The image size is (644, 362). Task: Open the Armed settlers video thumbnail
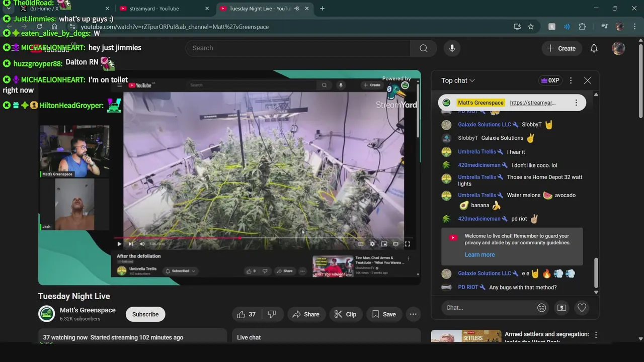coord(466,336)
